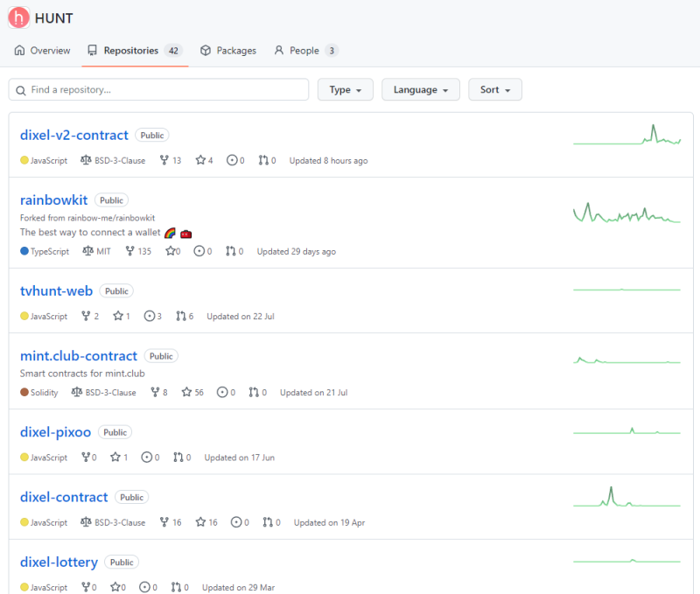
Task: View dixel-pixoo pull requests
Action: (x=182, y=458)
